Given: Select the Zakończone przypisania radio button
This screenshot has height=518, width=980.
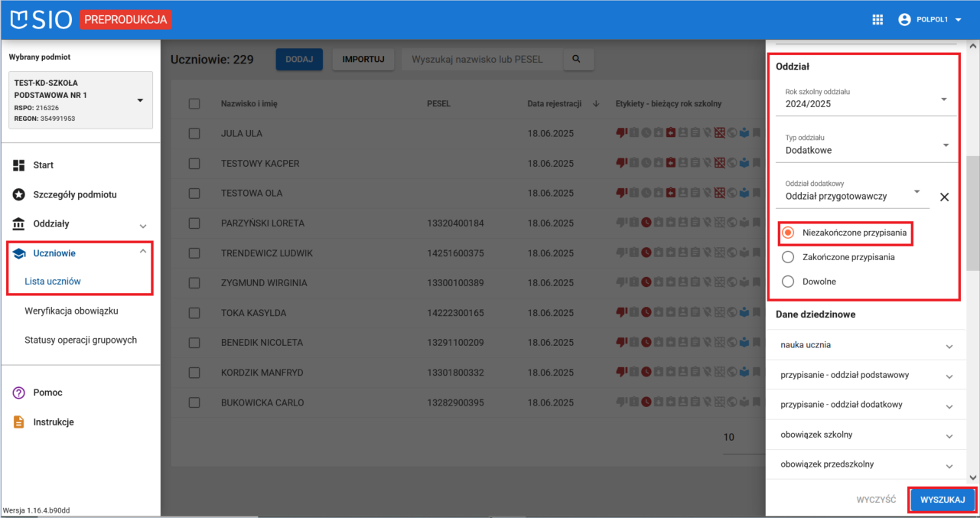Looking at the screenshot, I should [x=788, y=257].
